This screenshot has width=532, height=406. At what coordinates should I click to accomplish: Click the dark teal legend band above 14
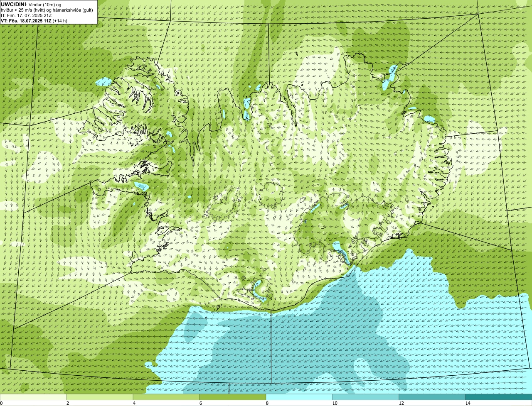[x=499, y=397]
